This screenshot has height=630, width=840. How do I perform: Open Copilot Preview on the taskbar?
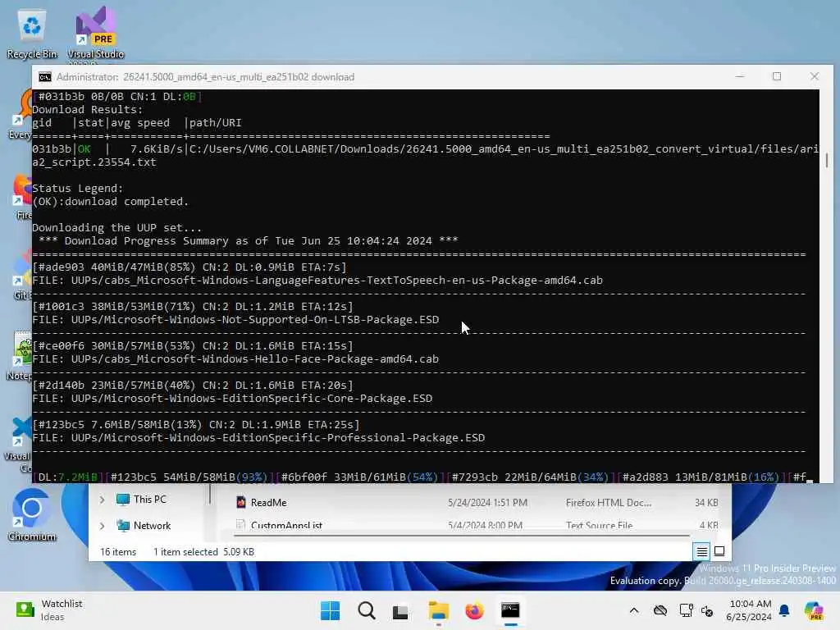pyautogui.click(x=814, y=610)
